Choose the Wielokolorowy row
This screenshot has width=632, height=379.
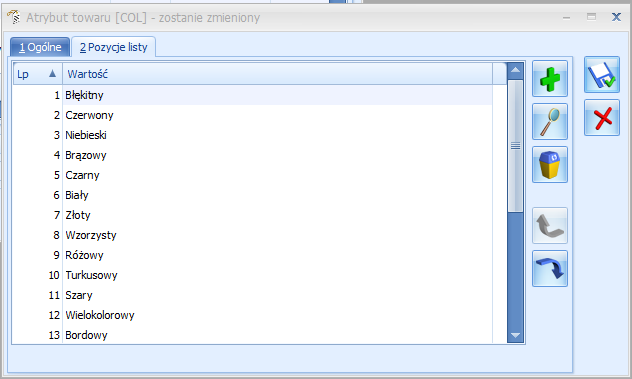[253, 315]
